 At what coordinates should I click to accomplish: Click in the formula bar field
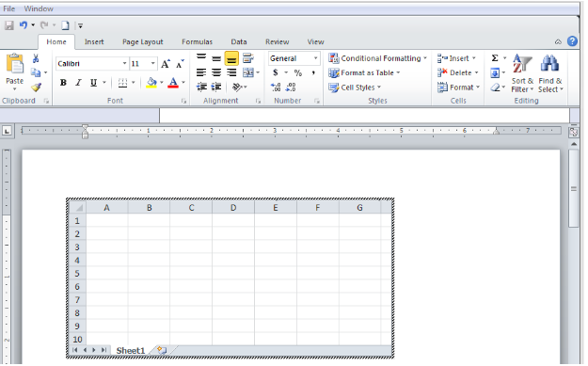click(364, 116)
